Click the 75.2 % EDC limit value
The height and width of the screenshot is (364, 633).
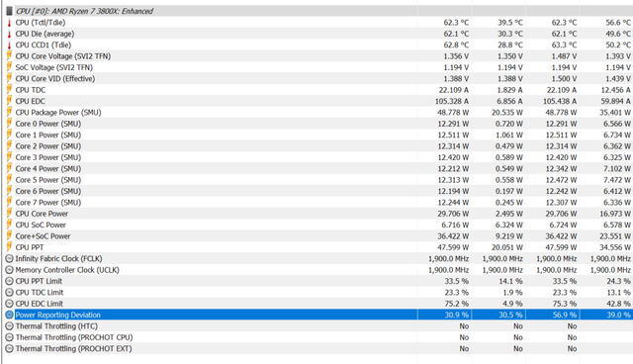tap(457, 304)
